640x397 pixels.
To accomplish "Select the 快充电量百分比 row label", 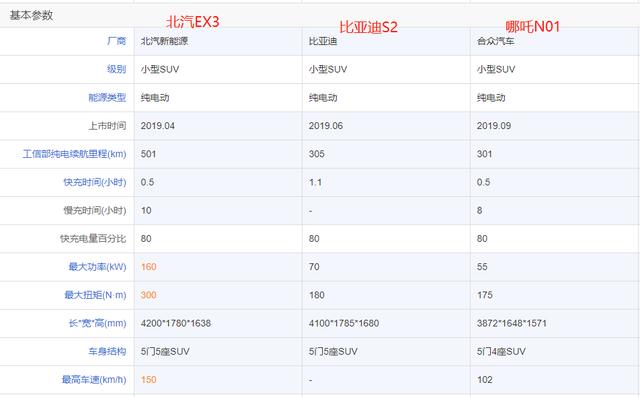I will pyautogui.click(x=93, y=239).
